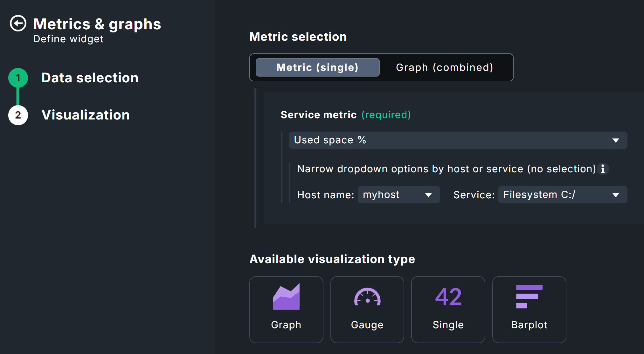Select the Graph visualization type
Viewport: 644px width, 354px height.
pos(286,309)
